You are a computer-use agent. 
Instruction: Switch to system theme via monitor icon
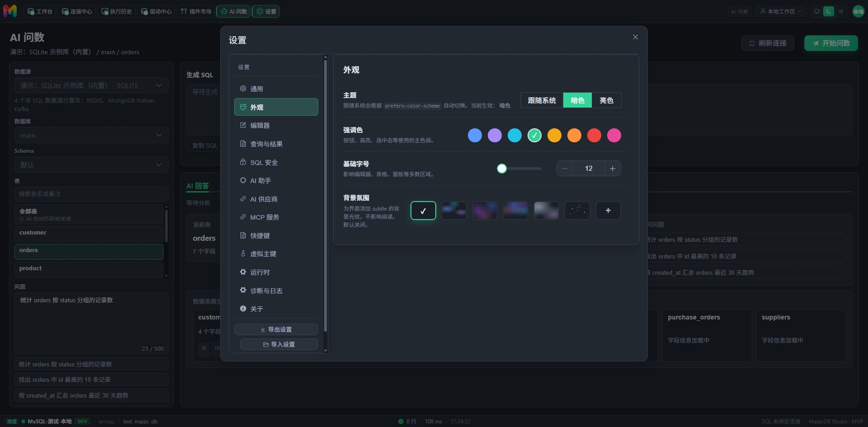(x=816, y=11)
